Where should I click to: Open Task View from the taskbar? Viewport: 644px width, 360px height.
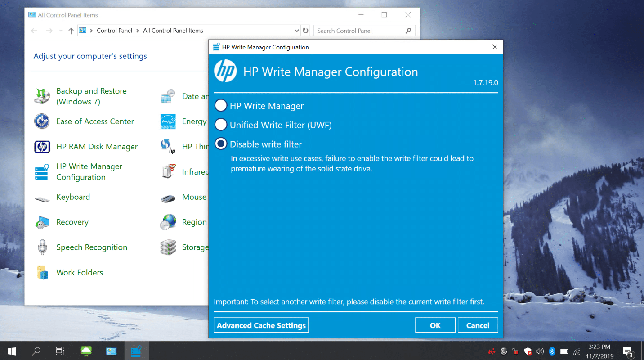click(60, 351)
